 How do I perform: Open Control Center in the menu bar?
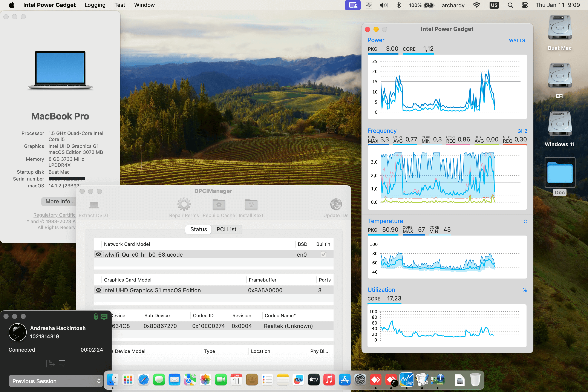tap(525, 5)
